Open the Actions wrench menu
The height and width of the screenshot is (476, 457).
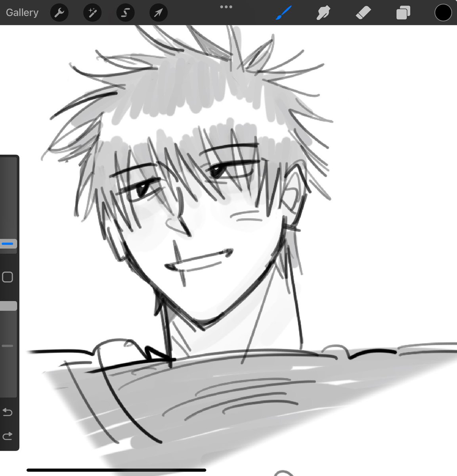tap(59, 13)
